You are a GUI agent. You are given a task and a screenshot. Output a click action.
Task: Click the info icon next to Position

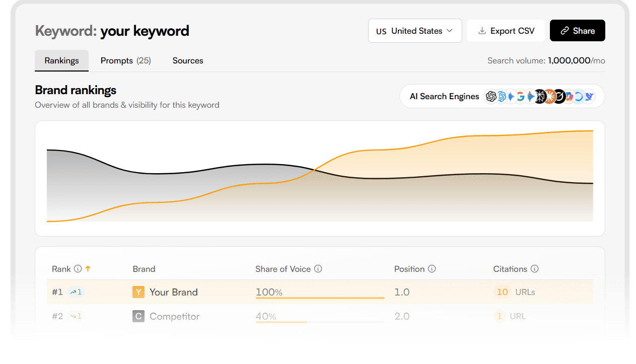point(432,269)
